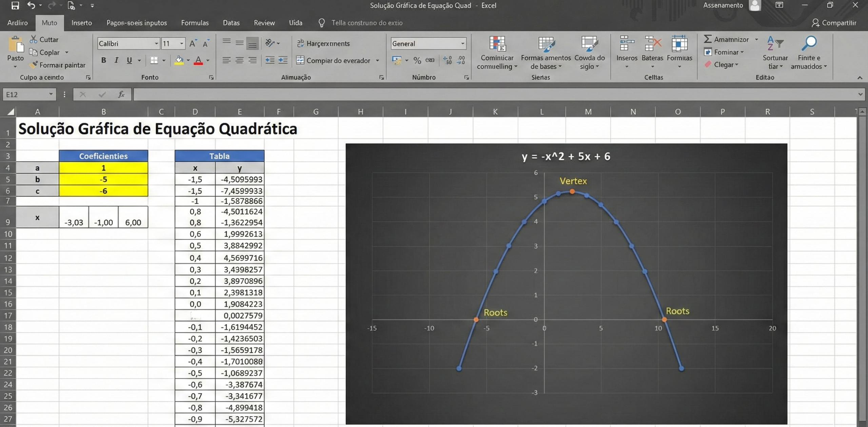This screenshot has width=868, height=427.
Task: Open the Review ribbon tab
Action: 264,22
